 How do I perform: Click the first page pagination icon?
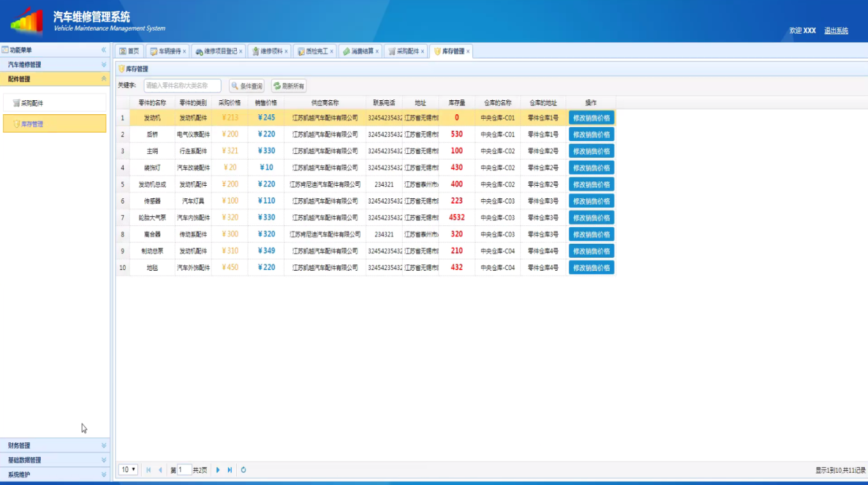click(149, 470)
